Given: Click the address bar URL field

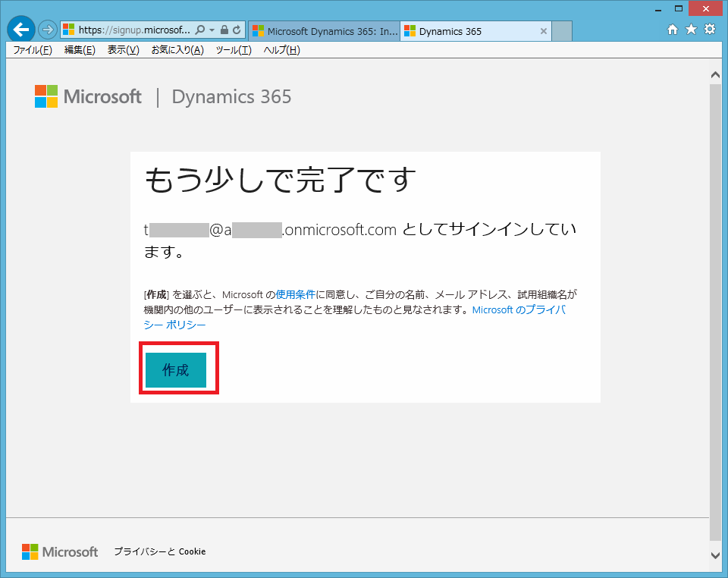Looking at the screenshot, I should [134, 30].
